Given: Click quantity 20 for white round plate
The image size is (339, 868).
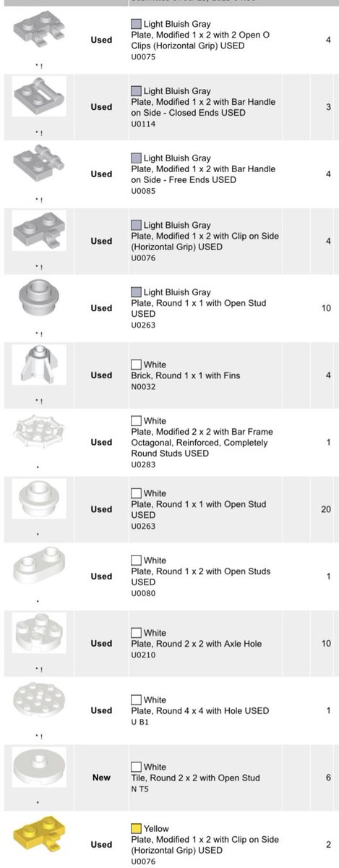Looking at the screenshot, I should tap(326, 509).
